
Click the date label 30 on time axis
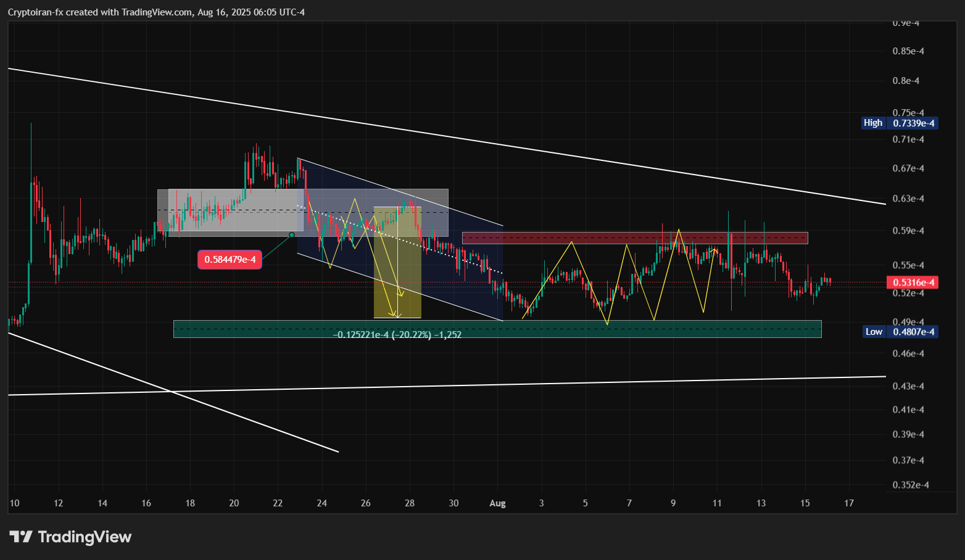click(x=454, y=503)
